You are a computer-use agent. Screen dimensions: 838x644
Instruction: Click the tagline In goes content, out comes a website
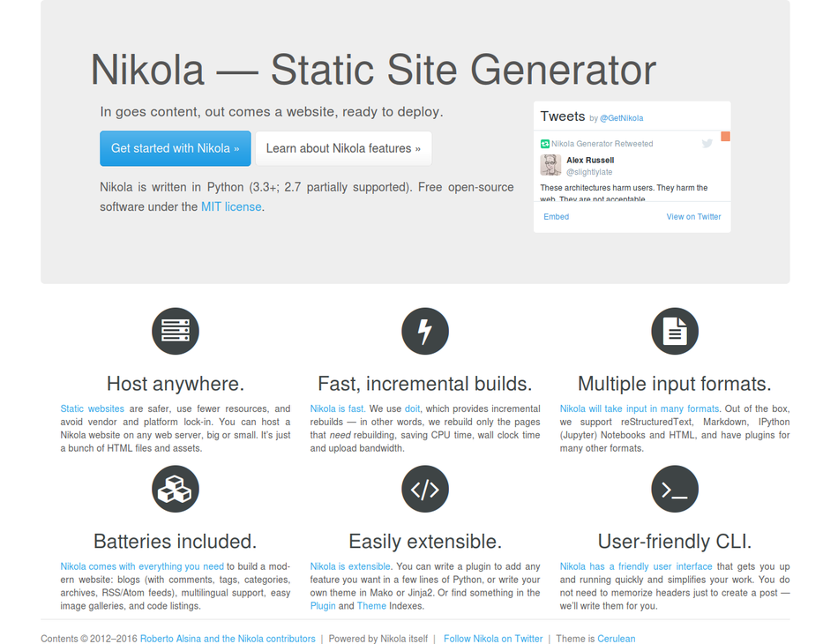click(272, 112)
